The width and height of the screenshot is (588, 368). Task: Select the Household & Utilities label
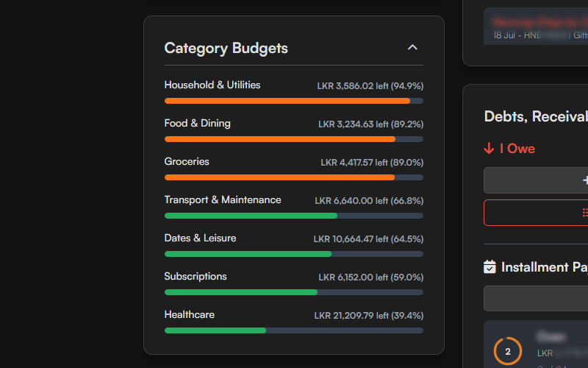click(212, 85)
